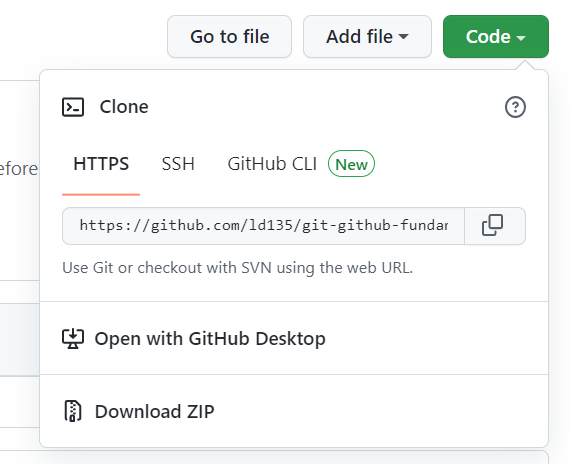Open the clone help question mark icon
Image resolution: width=569 pixels, height=464 pixels.
click(x=515, y=107)
